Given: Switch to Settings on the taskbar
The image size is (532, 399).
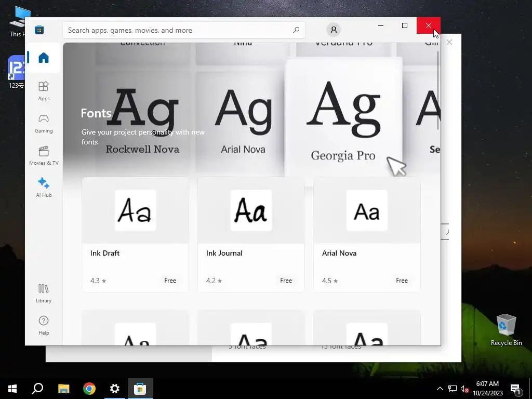Looking at the screenshot, I should (x=115, y=389).
